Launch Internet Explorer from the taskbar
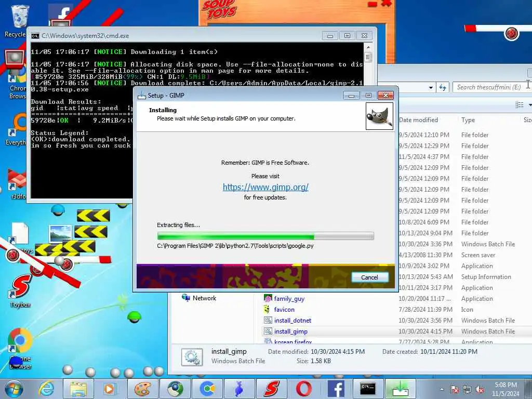Screen dimensions: 532x399 (46, 389)
